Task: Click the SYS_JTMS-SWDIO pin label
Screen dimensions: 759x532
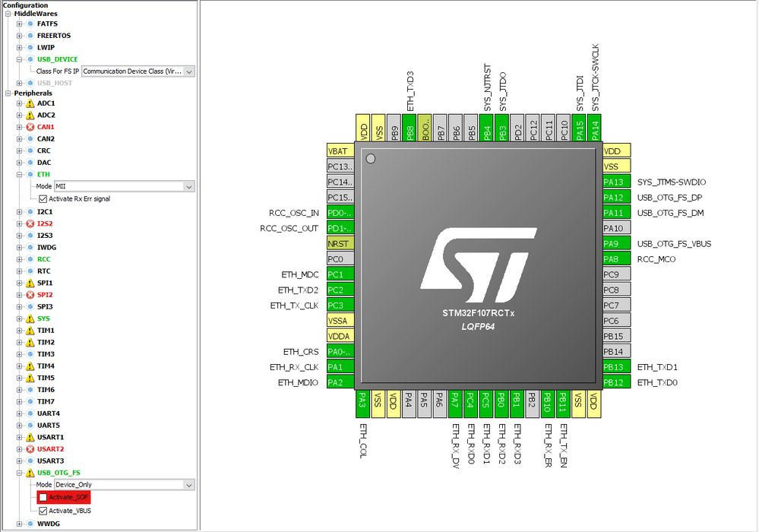Action: (672, 182)
